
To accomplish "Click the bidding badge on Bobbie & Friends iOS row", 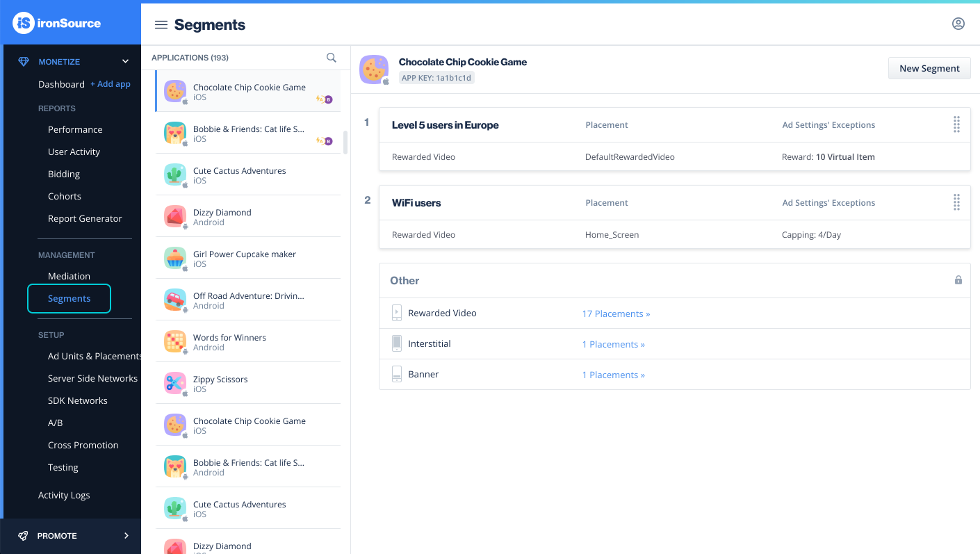I will click(325, 141).
